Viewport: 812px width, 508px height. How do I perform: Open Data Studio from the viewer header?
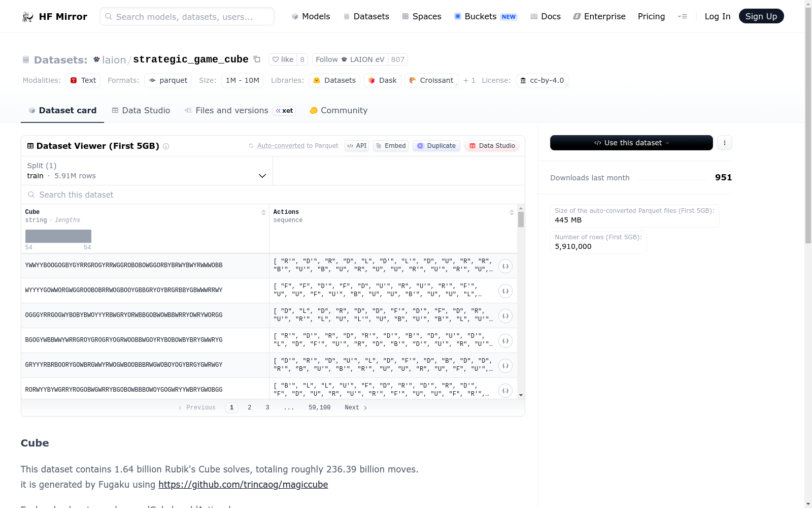pyautogui.click(x=492, y=146)
